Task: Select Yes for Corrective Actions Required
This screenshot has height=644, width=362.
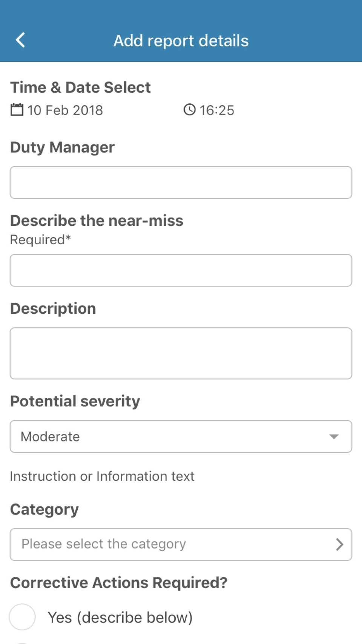Action: (22, 617)
